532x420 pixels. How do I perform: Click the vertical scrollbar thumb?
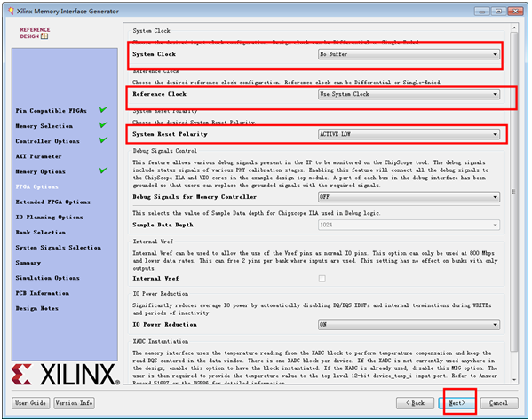point(514,192)
